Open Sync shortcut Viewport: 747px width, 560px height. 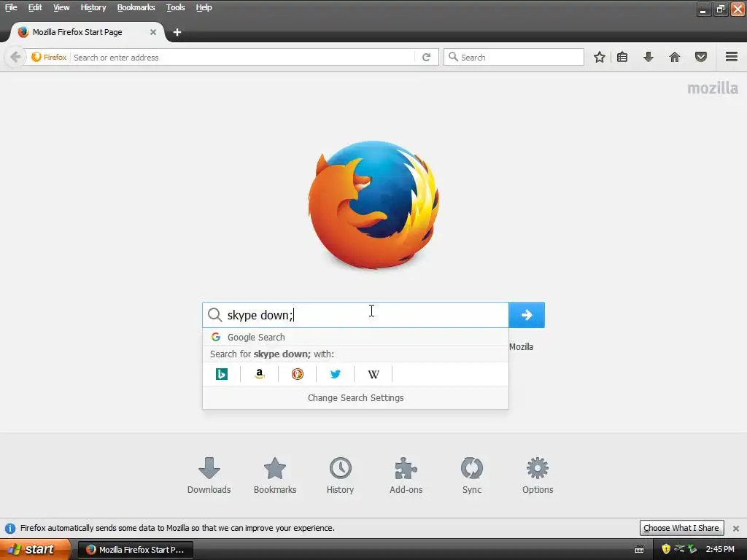pyautogui.click(x=472, y=475)
